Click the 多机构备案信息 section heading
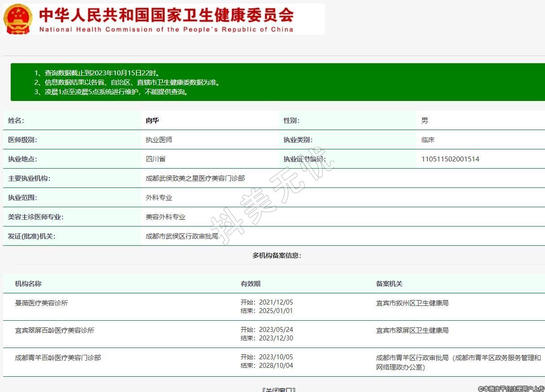This screenshot has width=545, height=392. coord(277,256)
